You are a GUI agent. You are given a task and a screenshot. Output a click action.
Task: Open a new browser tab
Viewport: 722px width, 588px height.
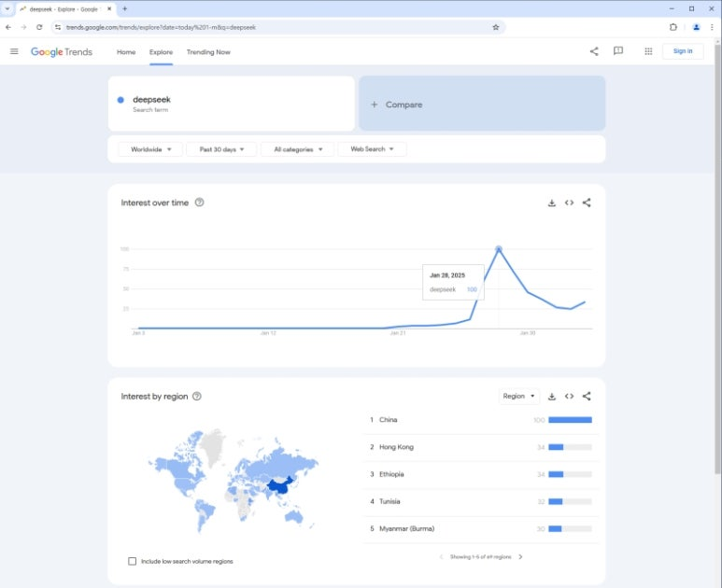click(125, 8)
